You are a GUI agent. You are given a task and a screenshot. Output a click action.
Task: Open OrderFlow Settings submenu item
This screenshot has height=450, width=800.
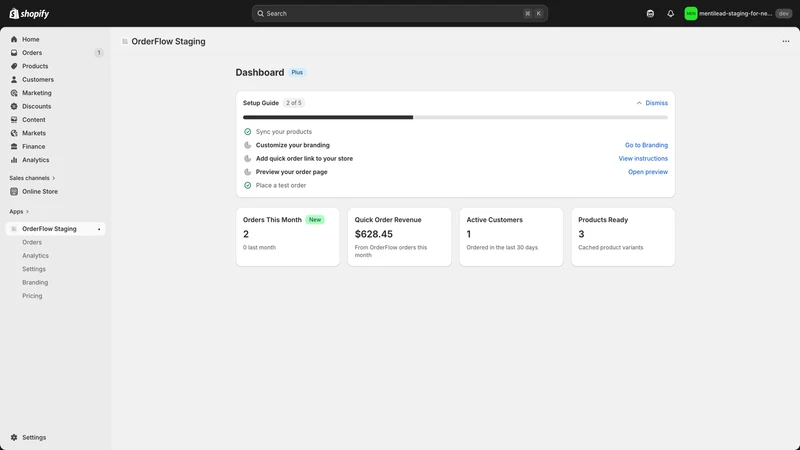(x=34, y=269)
